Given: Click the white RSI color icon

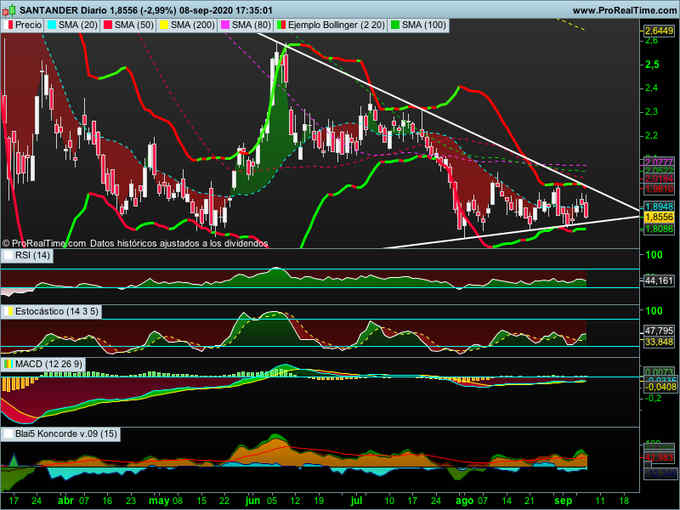Looking at the screenshot, I should click(x=9, y=257).
